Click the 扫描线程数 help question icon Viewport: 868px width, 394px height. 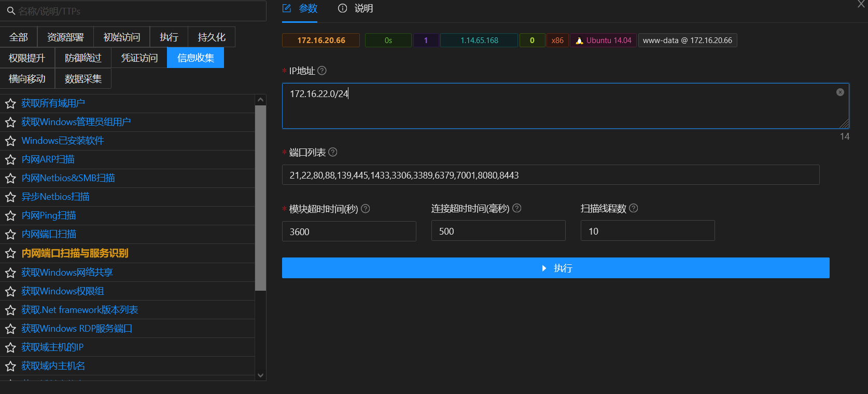(634, 208)
